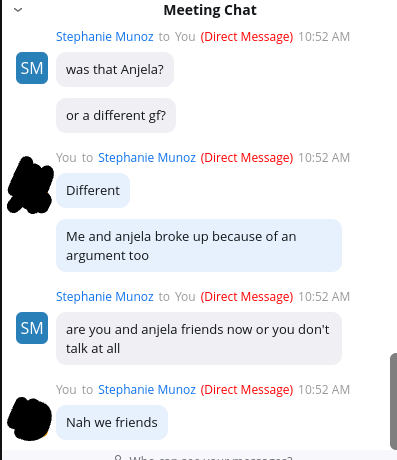Open Stephanie Munoz recipient link above 'Different'
Screen dimensions: 397x460
(x=147, y=158)
